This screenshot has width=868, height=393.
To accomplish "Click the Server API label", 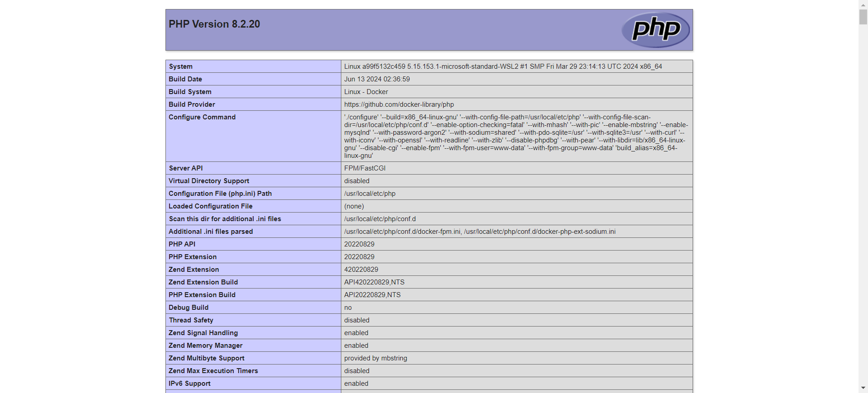I will click(186, 168).
